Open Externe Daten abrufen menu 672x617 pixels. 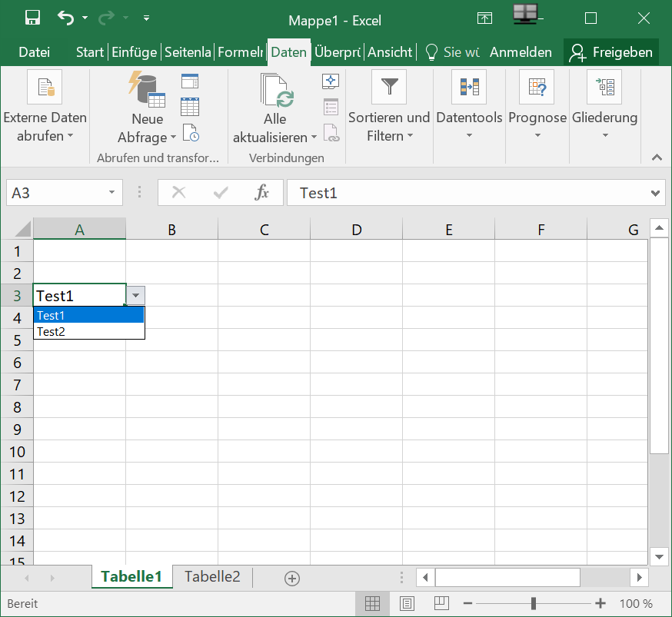tap(45, 106)
